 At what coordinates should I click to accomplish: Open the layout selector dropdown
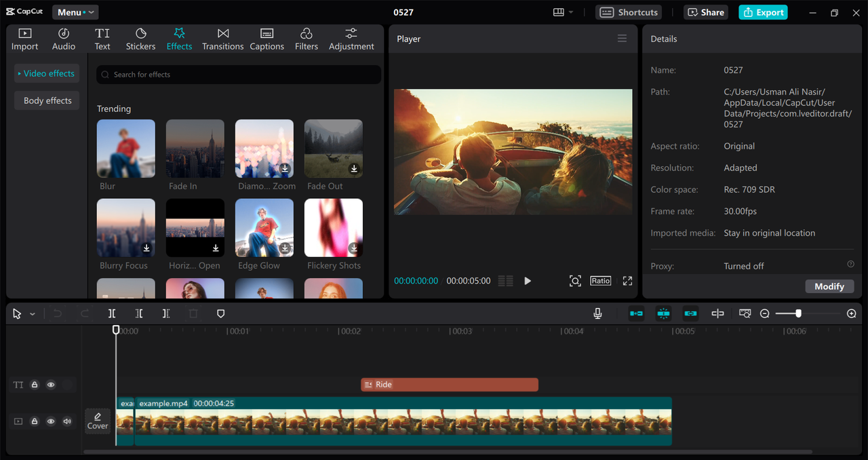563,12
